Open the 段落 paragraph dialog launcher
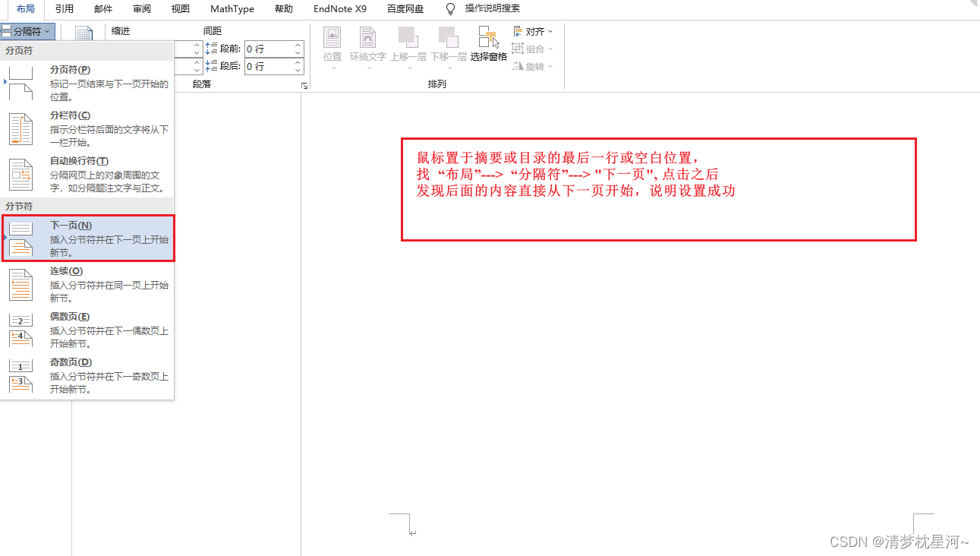This screenshot has height=556, width=980. click(304, 86)
